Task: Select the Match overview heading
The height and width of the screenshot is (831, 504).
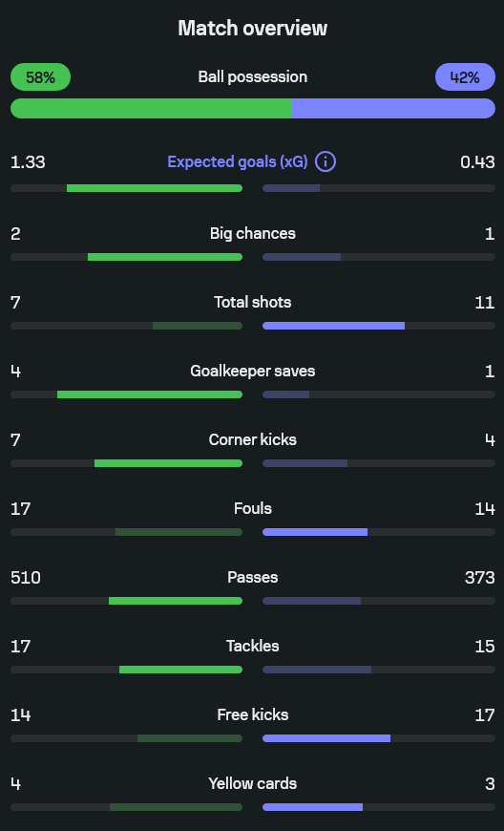Action: (x=253, y=28)
